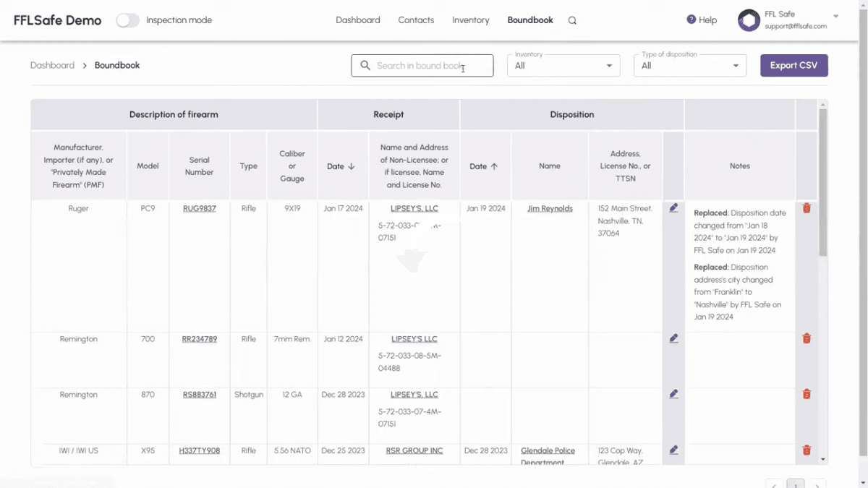Focus the Search in bound book field
Viewport: 868px width, 488px height.
point(422,66)
